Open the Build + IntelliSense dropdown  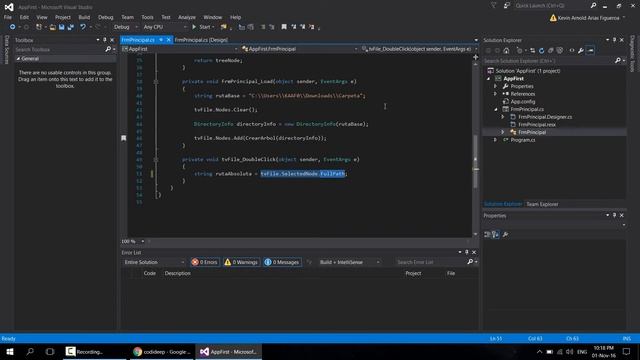pos(349,262)
